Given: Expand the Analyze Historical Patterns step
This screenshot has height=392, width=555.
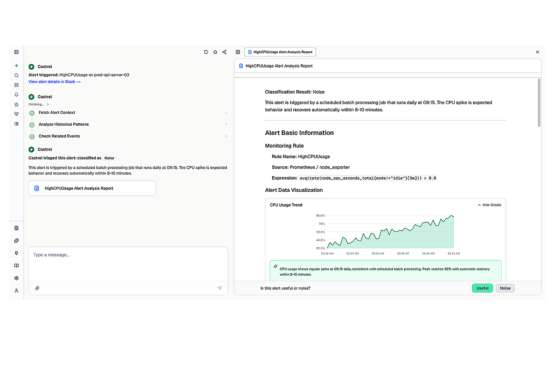Looking at the screenshot, I should [x=226, y=124].
